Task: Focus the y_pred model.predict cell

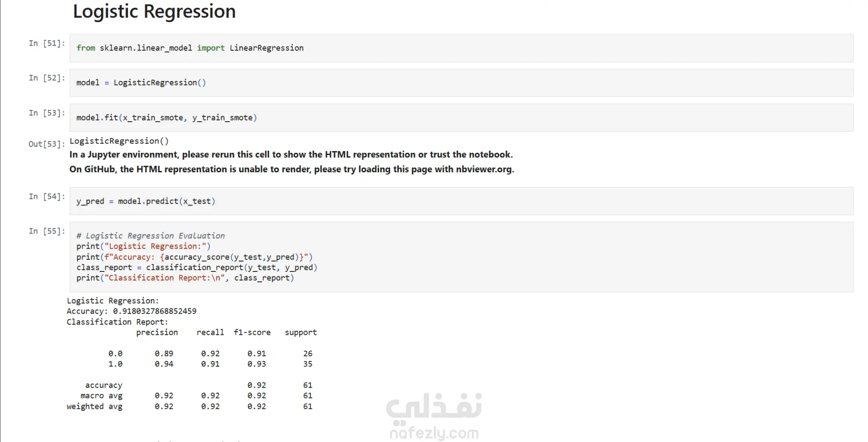Action: tap(461, 201)
